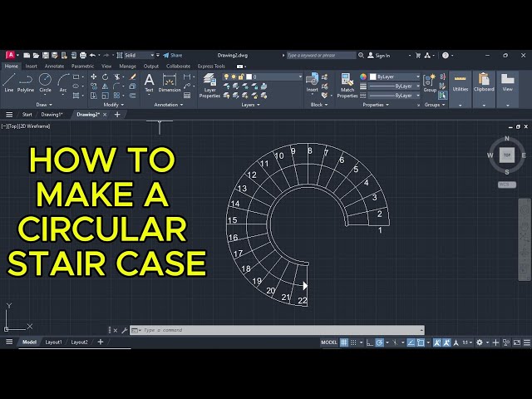
Task: Click the ByLayer color swatch
Action: (373, 76)
